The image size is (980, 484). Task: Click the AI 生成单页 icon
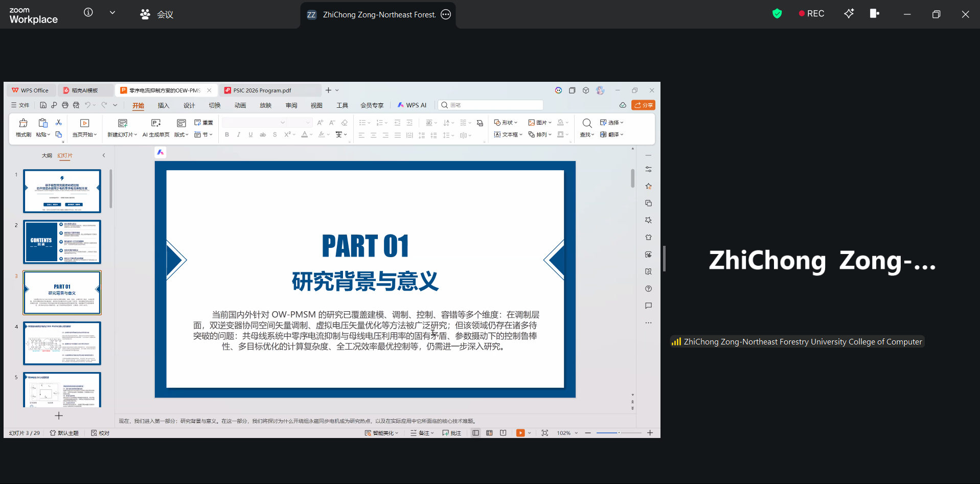[156, 123]
